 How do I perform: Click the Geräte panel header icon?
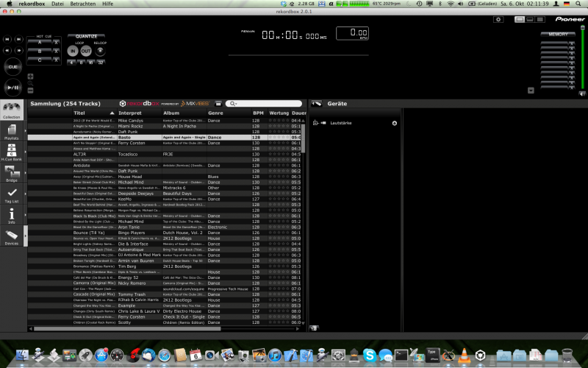(x=317, y=104)
